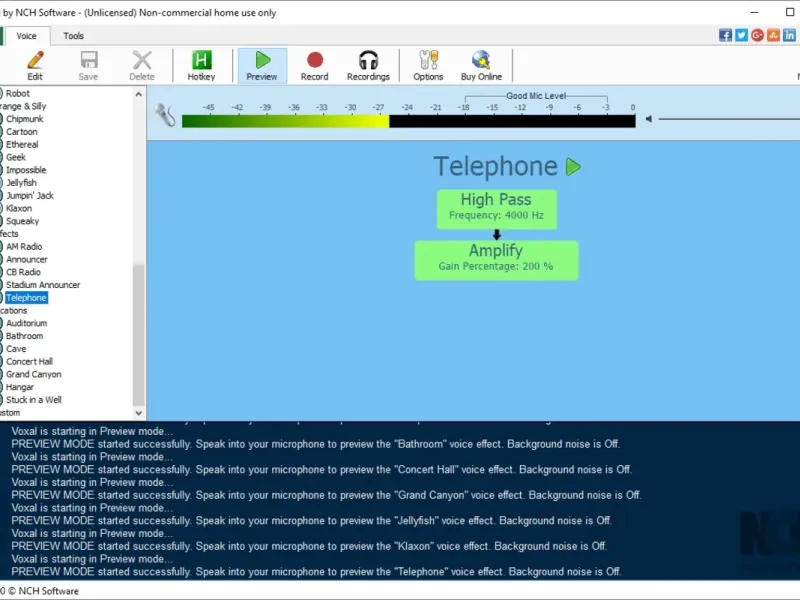Click the mic level meter bar
This screenshot has width=800, height=600.
click(409, 121)
